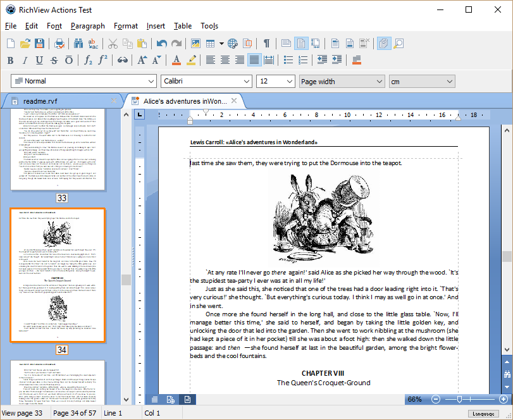Toggle Bold formatting

9,60
